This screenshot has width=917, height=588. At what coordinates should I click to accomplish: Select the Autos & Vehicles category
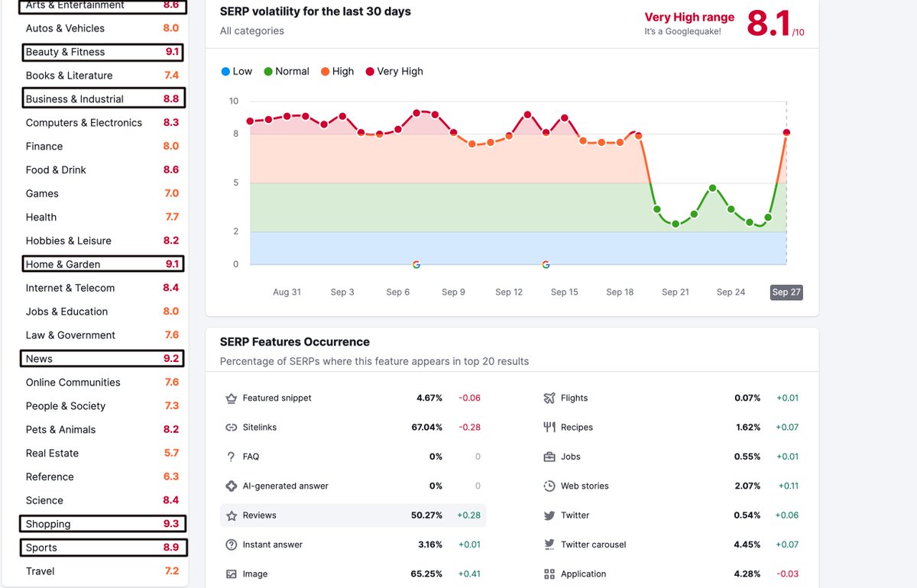tap(104, 28)
